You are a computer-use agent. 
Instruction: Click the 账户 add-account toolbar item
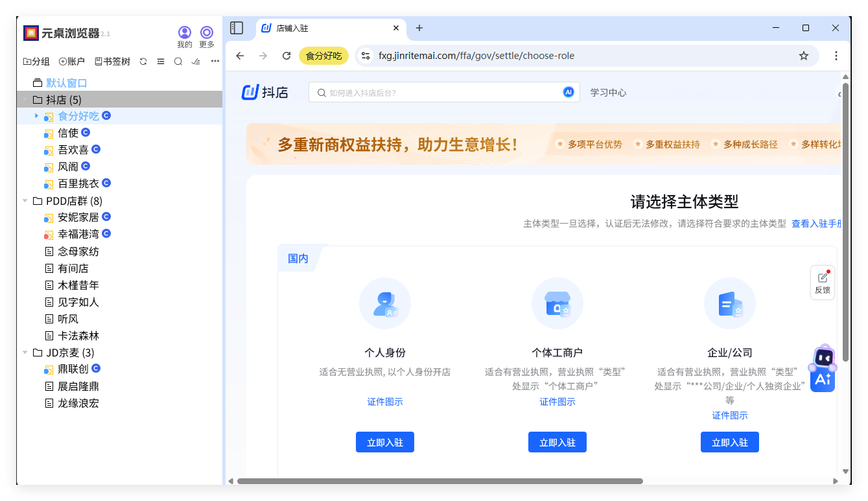[x=72, y=62]
